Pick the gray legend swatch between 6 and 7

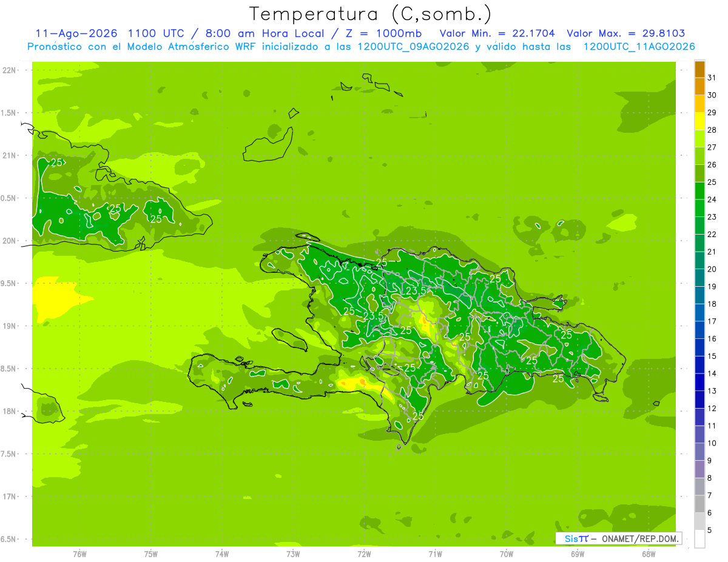(x=699, y=504)
